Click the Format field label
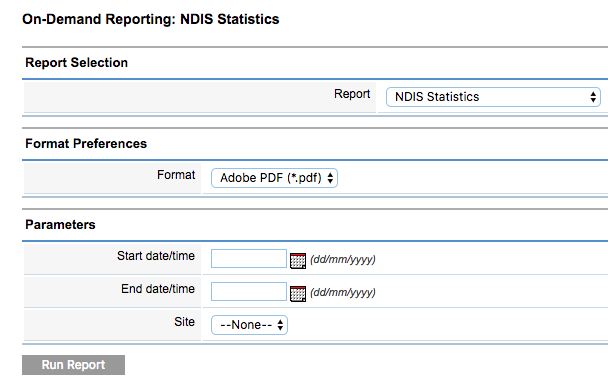The height and width of the screenshot is (385, 608). pyautogui.click(x=176, y=175)
